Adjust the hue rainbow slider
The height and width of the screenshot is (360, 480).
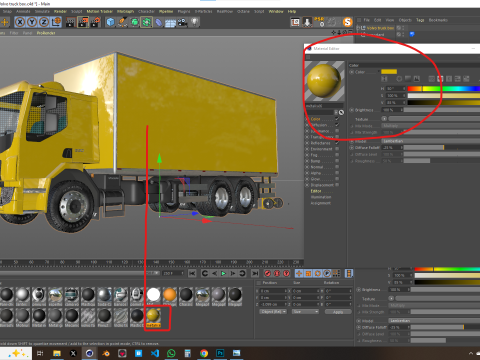coord(444,89)
